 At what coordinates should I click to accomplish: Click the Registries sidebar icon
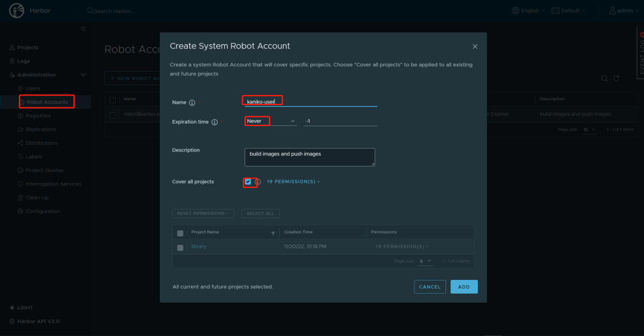pos(20,116)
